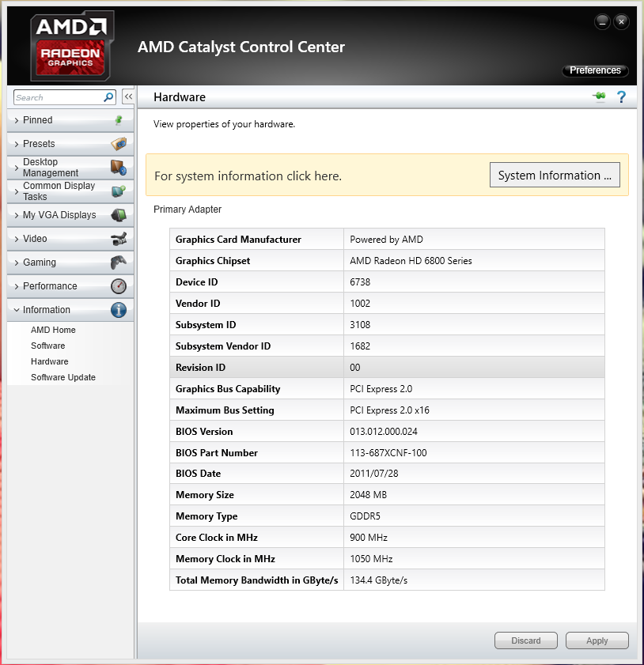Click the Powered by AMD manufacturer value
The image size is (644, 665).
(386, 240)
